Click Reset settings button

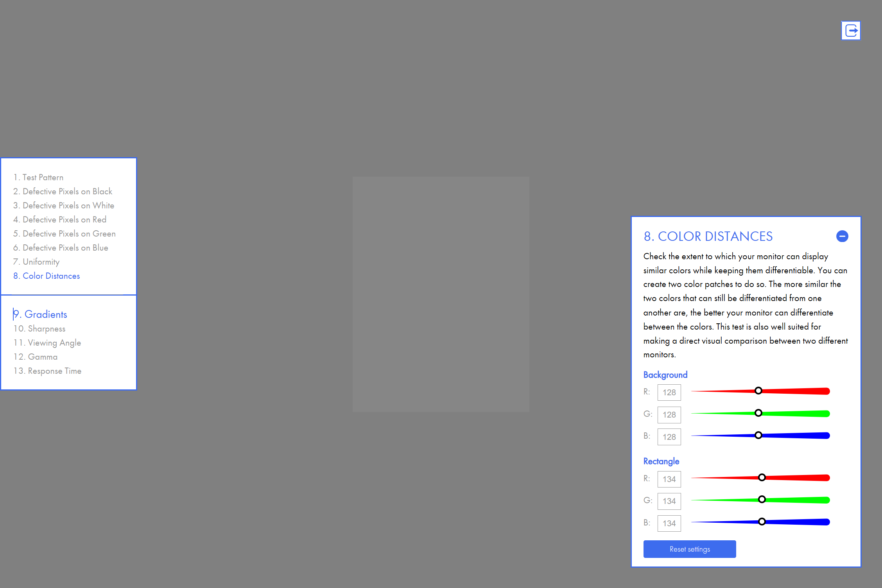click(x=689, y=549)
